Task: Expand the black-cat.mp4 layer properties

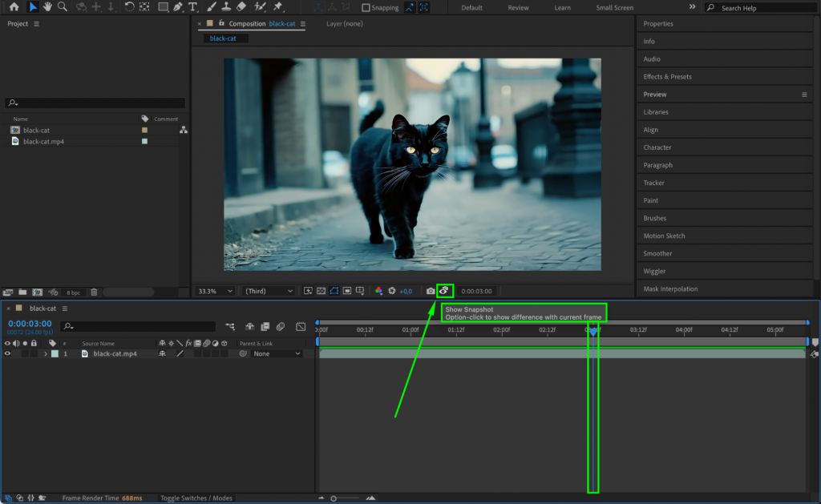Action: click(46, 353)
